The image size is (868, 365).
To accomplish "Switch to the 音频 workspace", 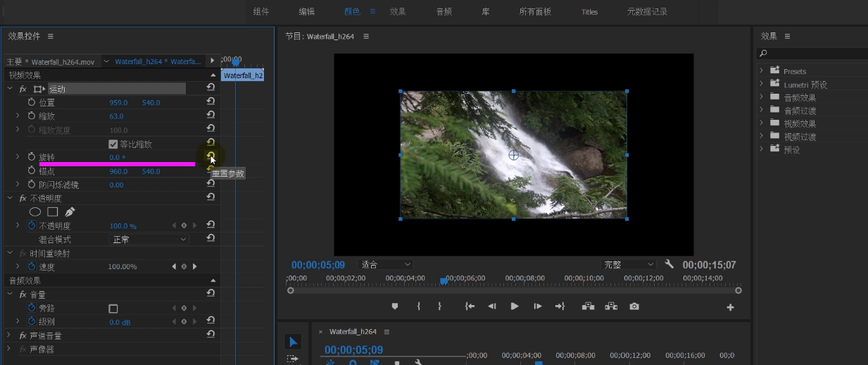I will 444,11.
